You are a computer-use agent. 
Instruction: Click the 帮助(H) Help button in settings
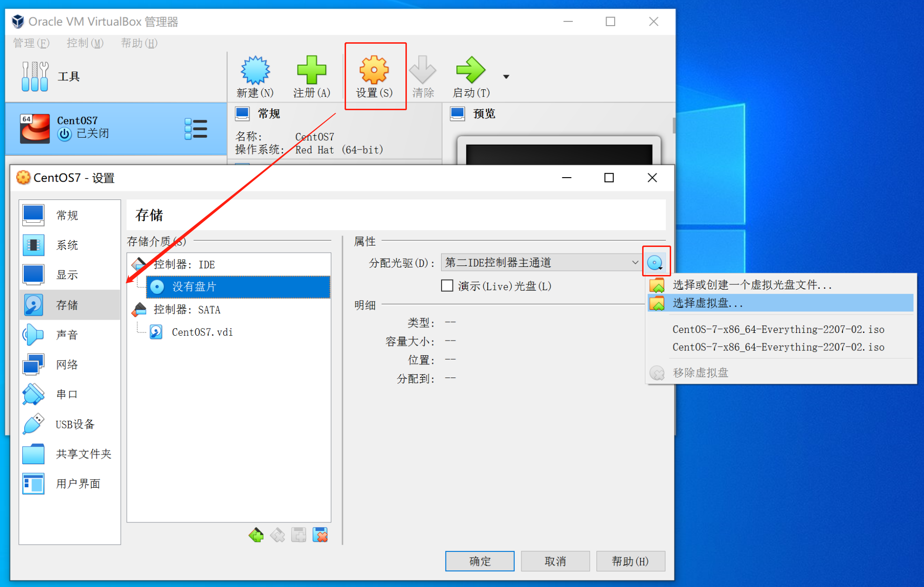click(630, 561)
